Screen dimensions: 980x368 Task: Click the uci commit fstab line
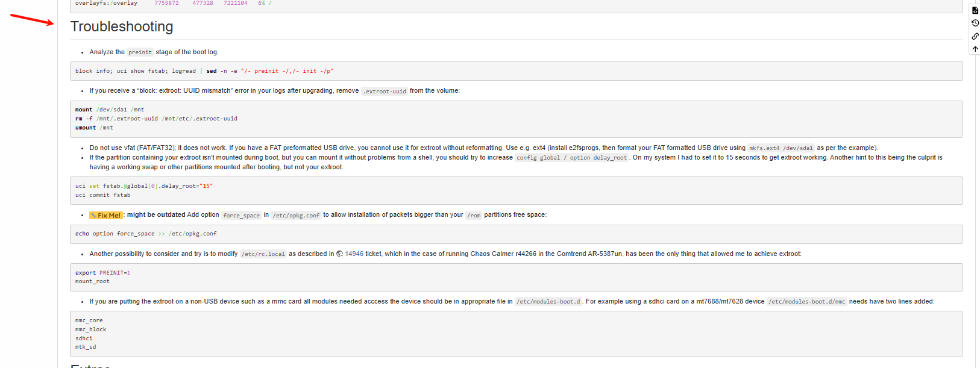(102, 195)
